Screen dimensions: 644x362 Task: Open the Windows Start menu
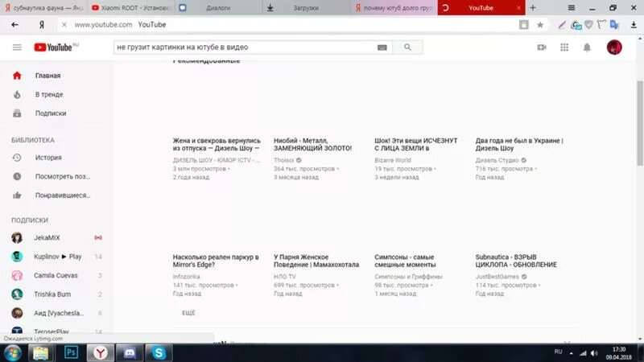pyautogui.click(x=12, y=353)
